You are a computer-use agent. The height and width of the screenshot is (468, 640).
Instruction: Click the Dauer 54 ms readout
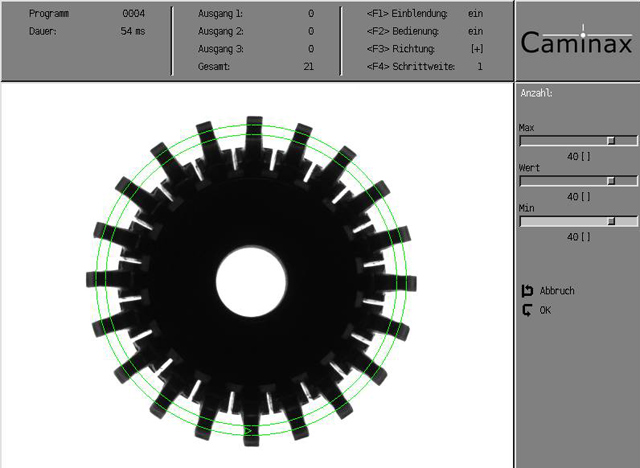click(x=132, y=32)
